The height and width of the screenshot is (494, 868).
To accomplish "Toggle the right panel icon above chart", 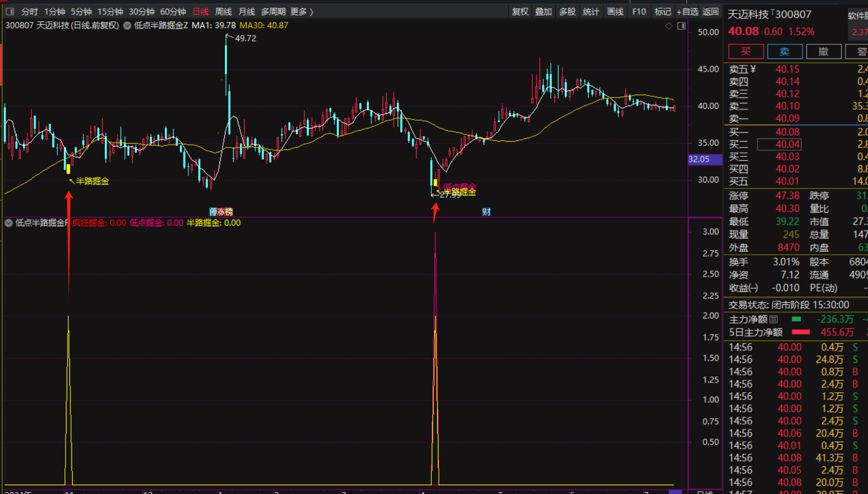I will [681, 26].
